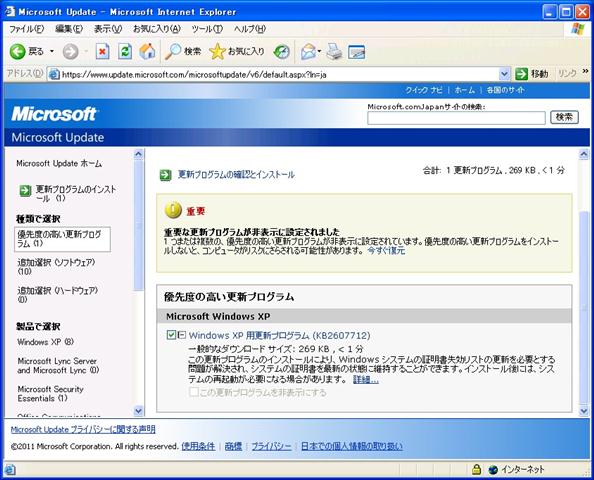
Task: Open Japan personal information handling footer link
Action: (352, 446)
